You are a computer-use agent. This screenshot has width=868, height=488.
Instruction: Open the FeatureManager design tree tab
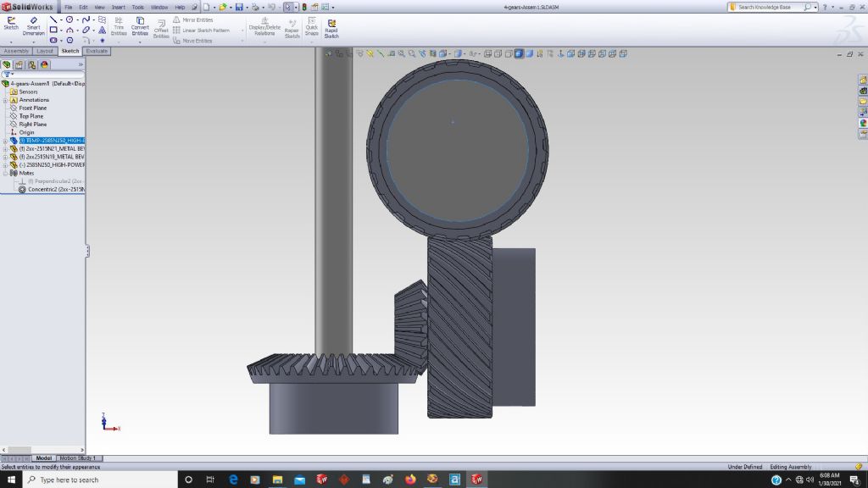coord(7,64)
